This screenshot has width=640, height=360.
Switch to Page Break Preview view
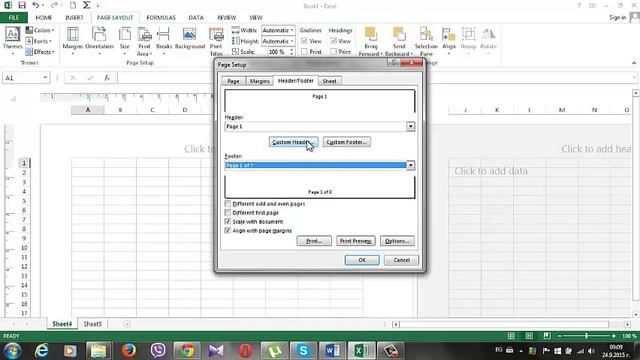click(547, 336)
